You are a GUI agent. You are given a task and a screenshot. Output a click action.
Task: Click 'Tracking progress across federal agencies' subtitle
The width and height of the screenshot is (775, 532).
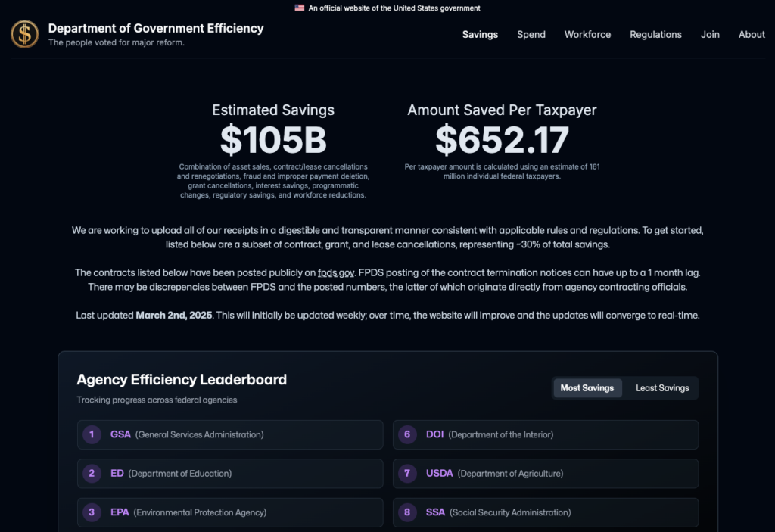coord(157,400)
